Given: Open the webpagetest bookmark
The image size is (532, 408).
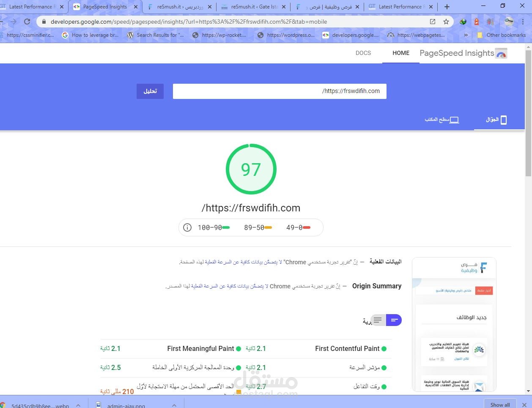Looking at the screenshot, I should [416, 35].
